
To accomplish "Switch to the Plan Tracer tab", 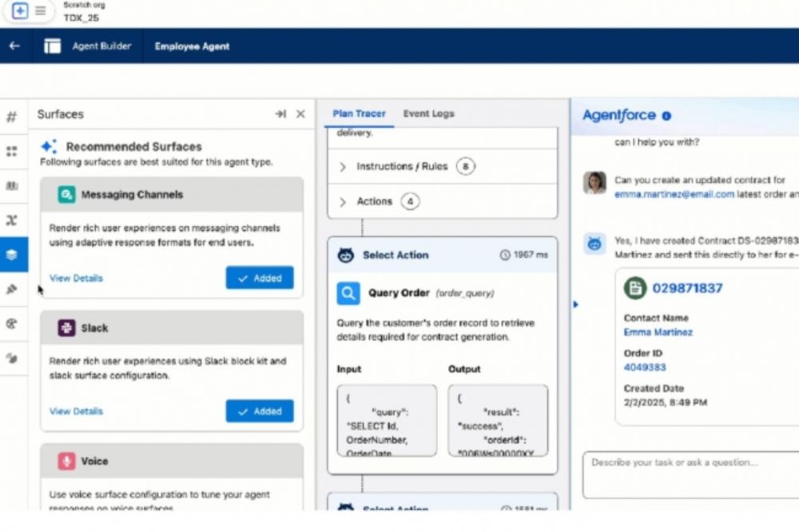I will pos(359,113).
